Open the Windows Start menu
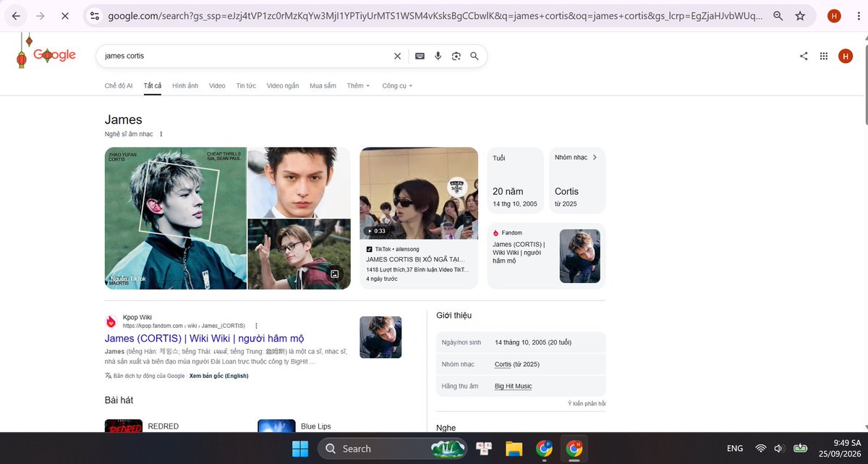The height and width of the screenshot is (464, 868). pyautogui.click(x=300, y=449)
